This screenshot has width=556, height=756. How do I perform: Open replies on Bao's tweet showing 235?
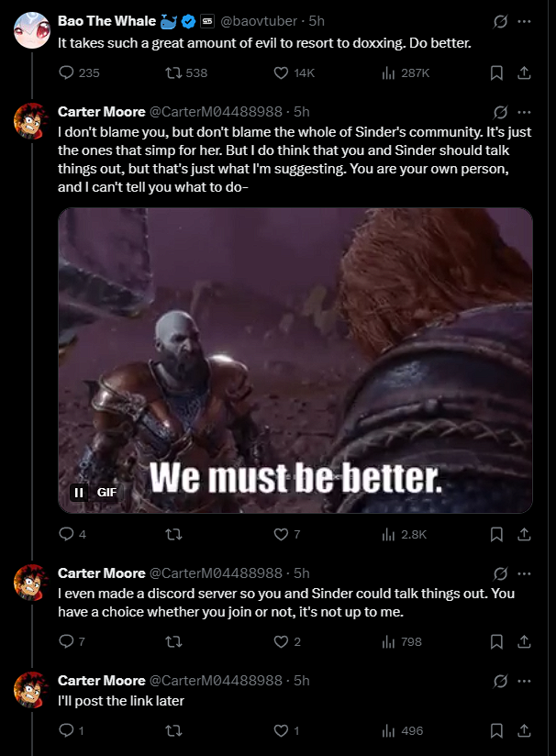[x=66, y=72]
